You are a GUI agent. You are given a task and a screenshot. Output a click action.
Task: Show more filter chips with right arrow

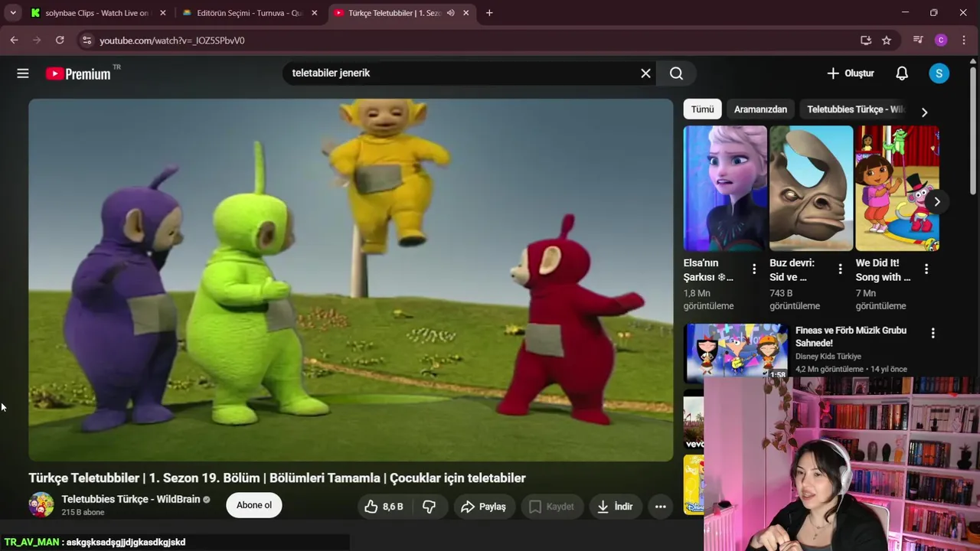(924, 112)
